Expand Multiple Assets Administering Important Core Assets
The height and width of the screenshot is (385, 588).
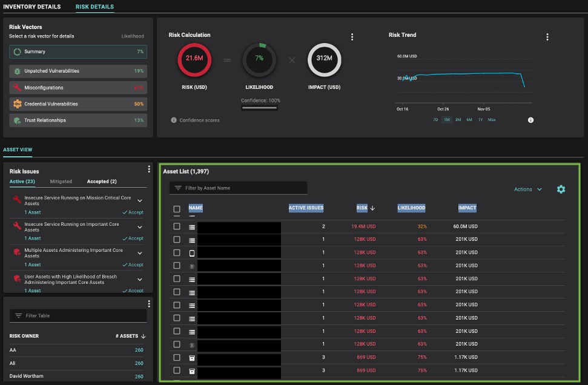click(x=140, y=253)
